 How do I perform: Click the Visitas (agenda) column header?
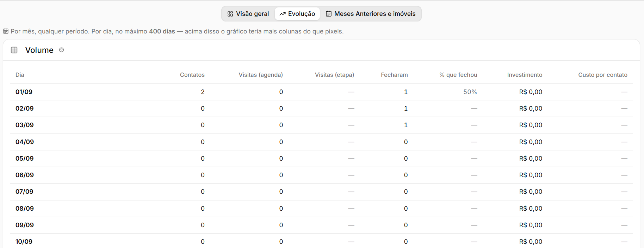pos(261,75)
